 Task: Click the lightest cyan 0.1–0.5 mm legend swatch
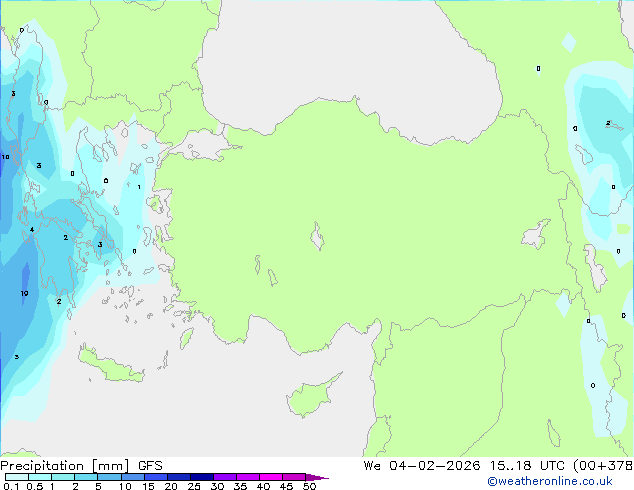click(x=17, y=477)
